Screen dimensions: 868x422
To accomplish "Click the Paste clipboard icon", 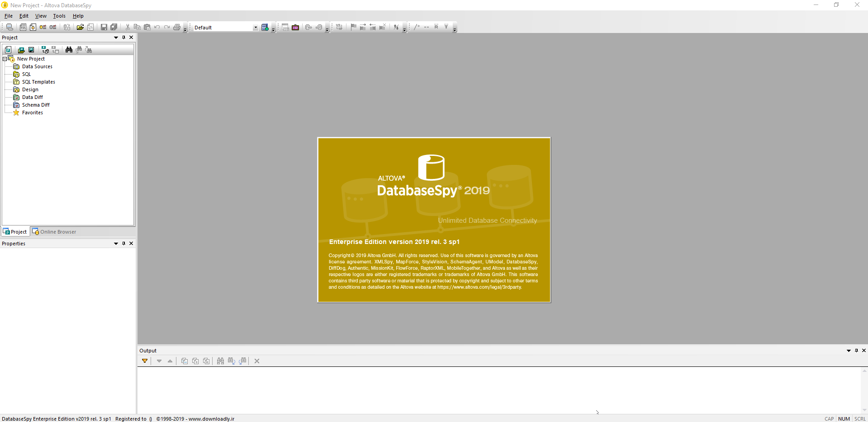I will click(x=147, y=27).
